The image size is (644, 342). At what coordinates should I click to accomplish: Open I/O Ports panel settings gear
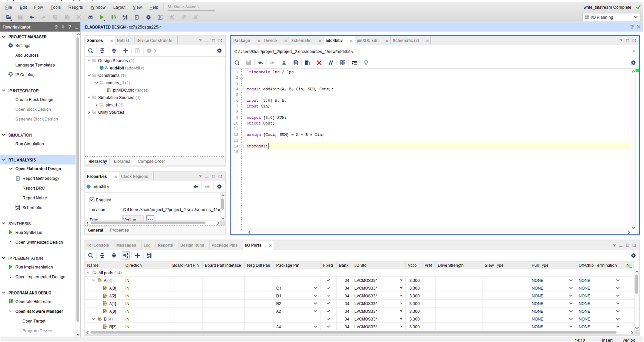pyautogui.click(x=633, y=256)
